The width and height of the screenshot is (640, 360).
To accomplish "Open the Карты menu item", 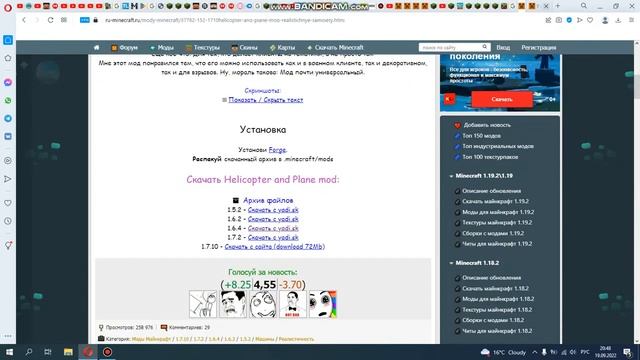I will [282, 47].
